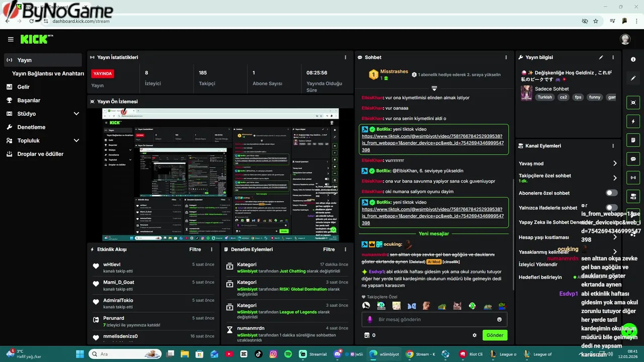Click the cs2 tag
This screenshot has height=362, width=644.
pos(563,97)
